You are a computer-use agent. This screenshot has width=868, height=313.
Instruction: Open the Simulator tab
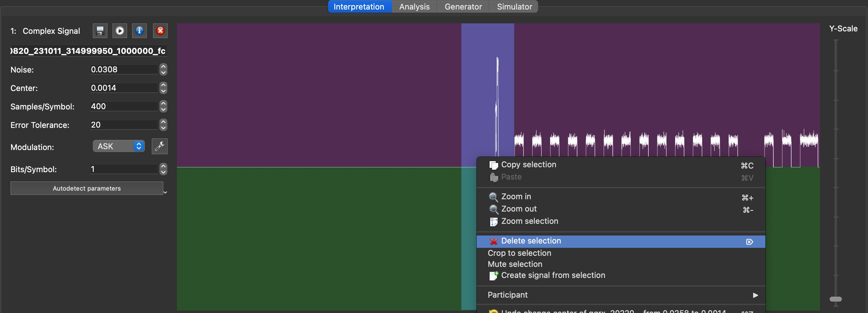[514, 7]
